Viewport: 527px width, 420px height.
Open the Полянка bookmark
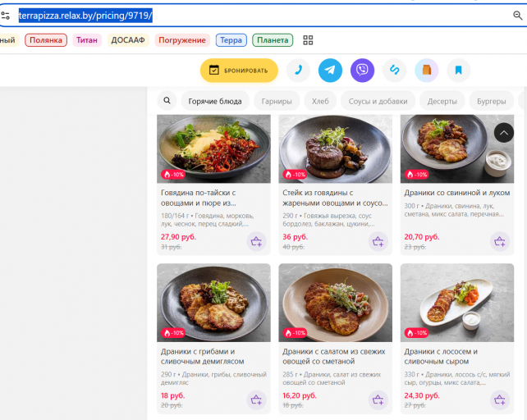click(46, 40)
